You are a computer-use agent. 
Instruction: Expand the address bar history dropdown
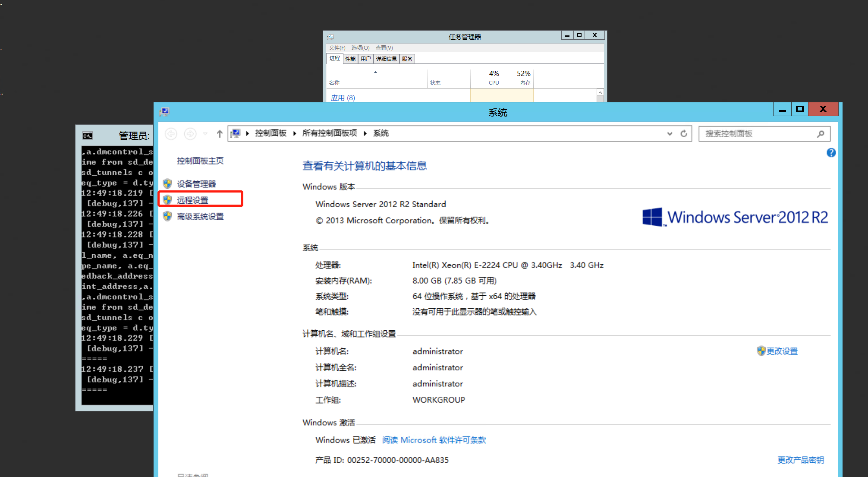[x=670, y=133]
